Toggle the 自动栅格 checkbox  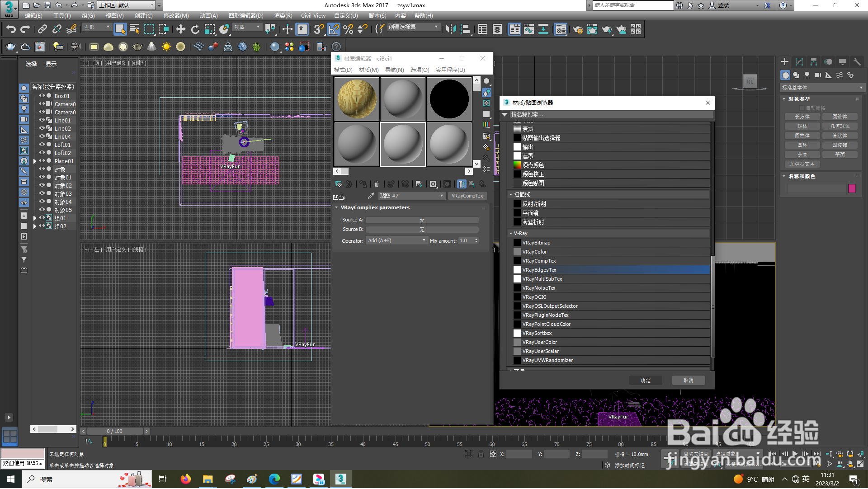pos(802,108)
